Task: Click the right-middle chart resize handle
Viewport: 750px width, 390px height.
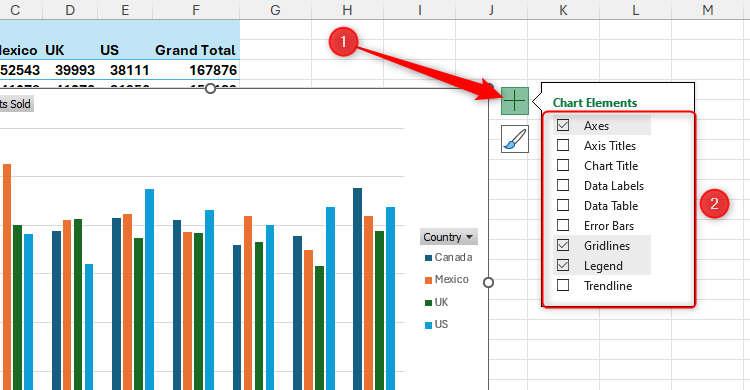Action: (x=488, y=282)
